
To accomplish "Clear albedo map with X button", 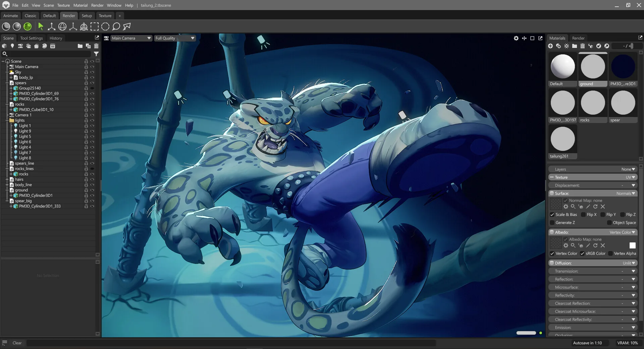I will 603,245.
